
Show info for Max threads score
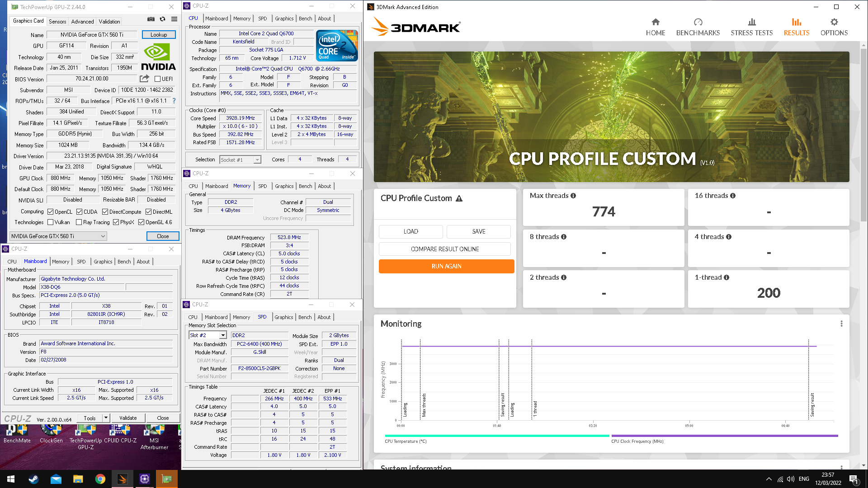tap(573, 196)
